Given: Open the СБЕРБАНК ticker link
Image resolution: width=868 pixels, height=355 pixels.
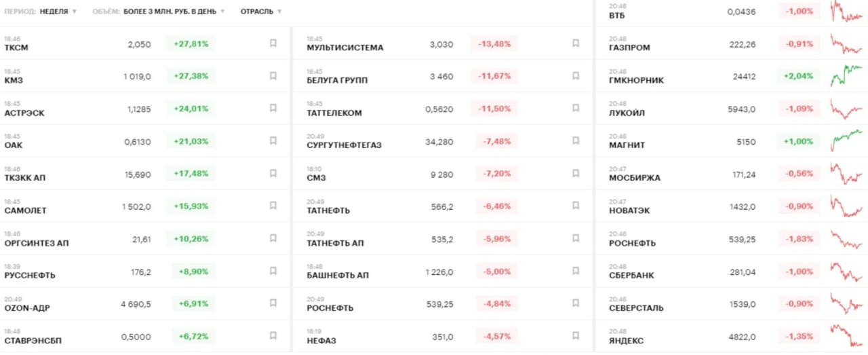Looking at the screenshot, I should 631,276.
